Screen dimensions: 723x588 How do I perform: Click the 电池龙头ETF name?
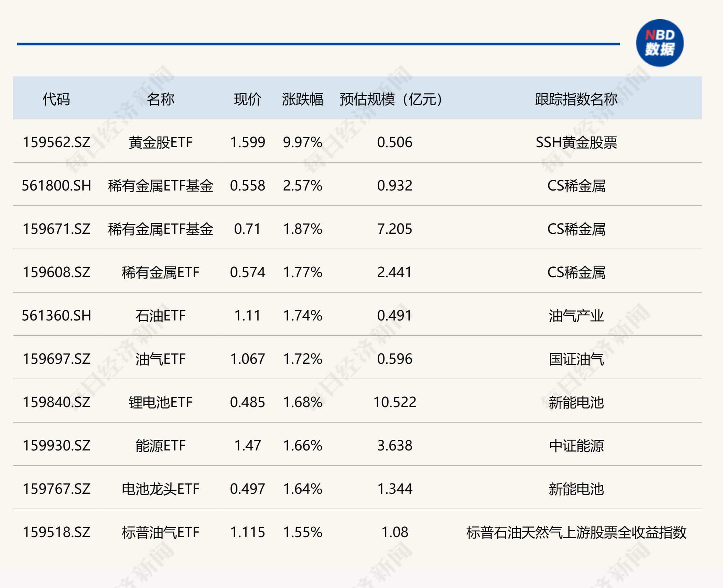(x=160, y=489)
